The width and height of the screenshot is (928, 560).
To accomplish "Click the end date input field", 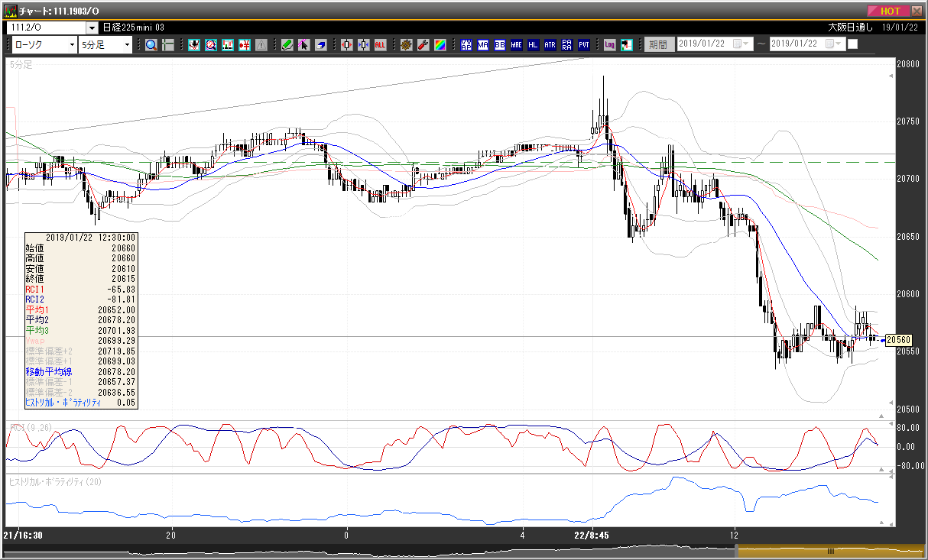I will click(x=806, y=44).
